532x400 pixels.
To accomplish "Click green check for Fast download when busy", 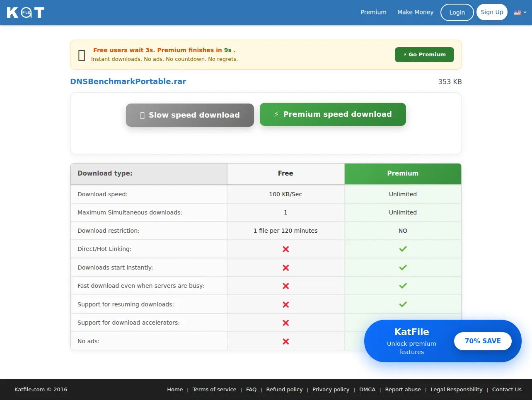I will 403,286.
